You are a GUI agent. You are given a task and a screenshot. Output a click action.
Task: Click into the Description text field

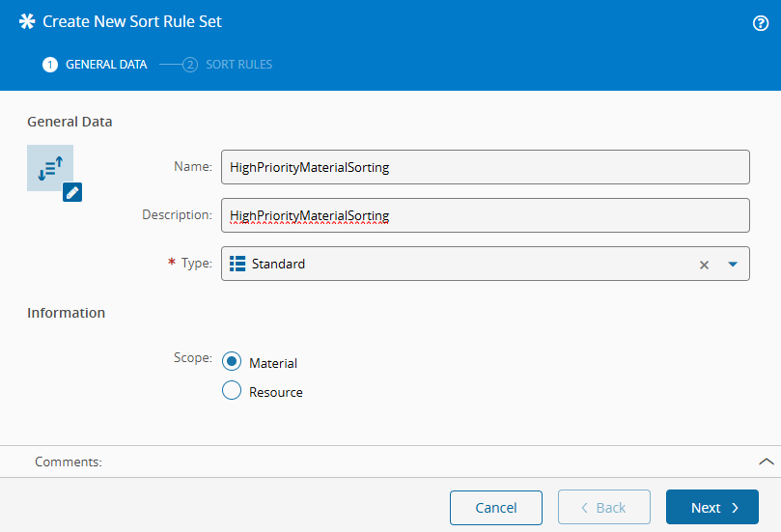pos(485,215)
